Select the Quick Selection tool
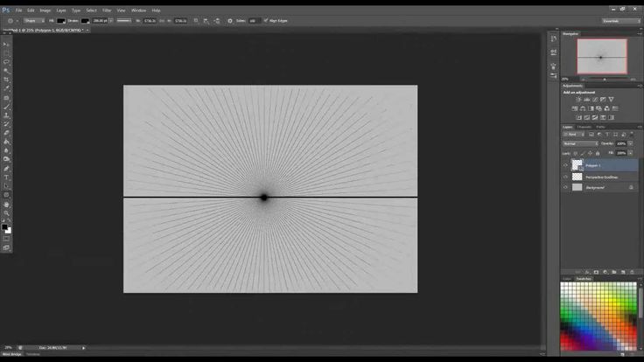Image resolution: width=644 pixels, height=362 pixels. coord(6,71)
